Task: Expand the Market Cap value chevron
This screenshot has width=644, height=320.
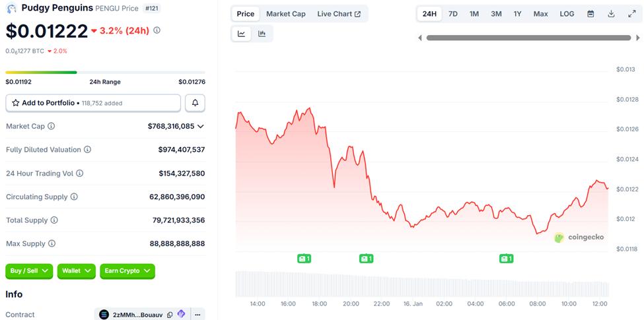Action: [201, 126]
